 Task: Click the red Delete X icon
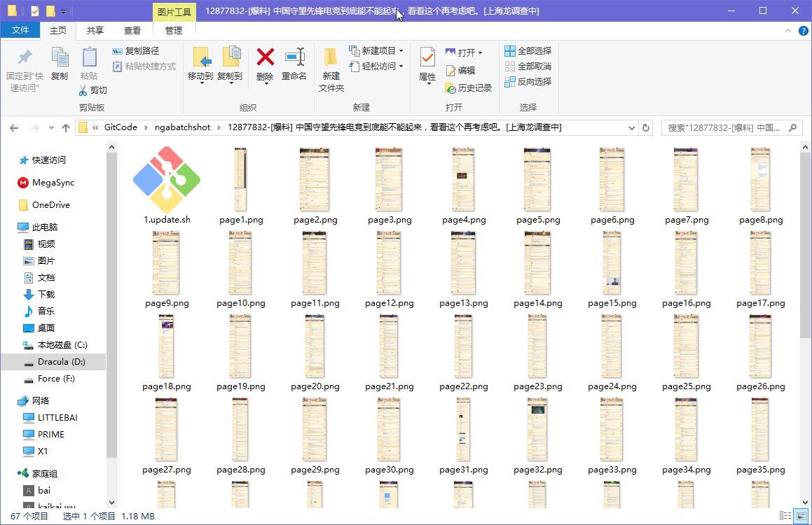pyautogui.click(x=265, y=57)
